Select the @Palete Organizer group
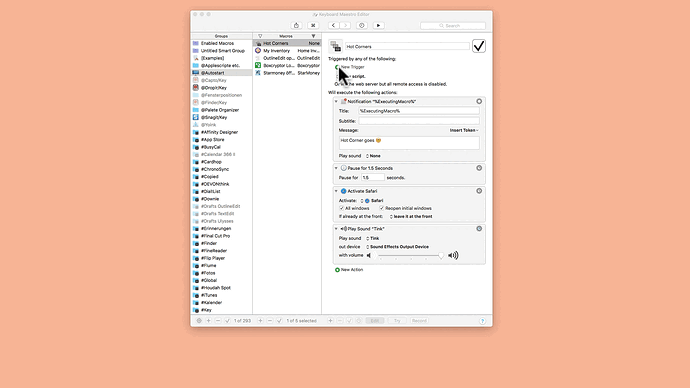Viewport: 690px width, 388px height. point(221,110)
